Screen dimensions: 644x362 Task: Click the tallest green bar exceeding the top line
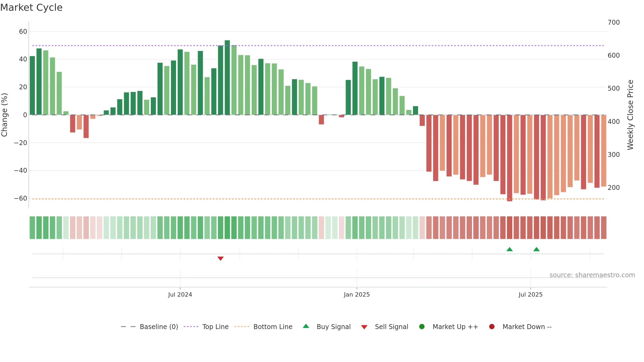pos(227,77)
